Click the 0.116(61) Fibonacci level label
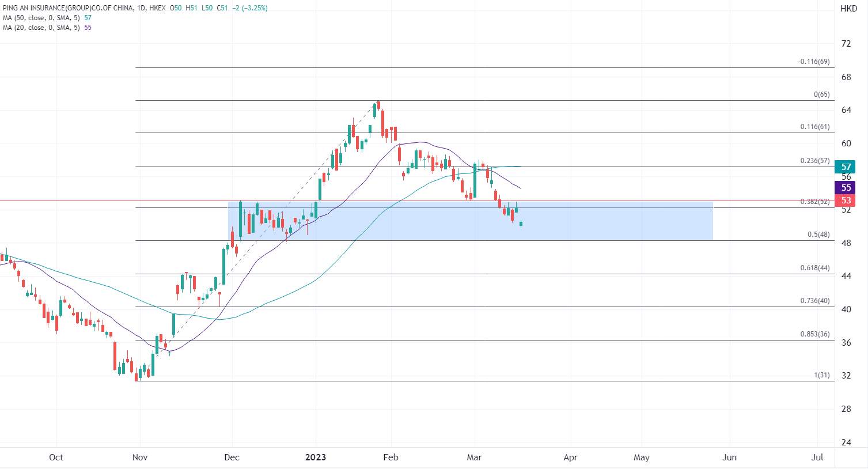Image resolution: width=868 pixels, height=469 pixels. [815, 127]
